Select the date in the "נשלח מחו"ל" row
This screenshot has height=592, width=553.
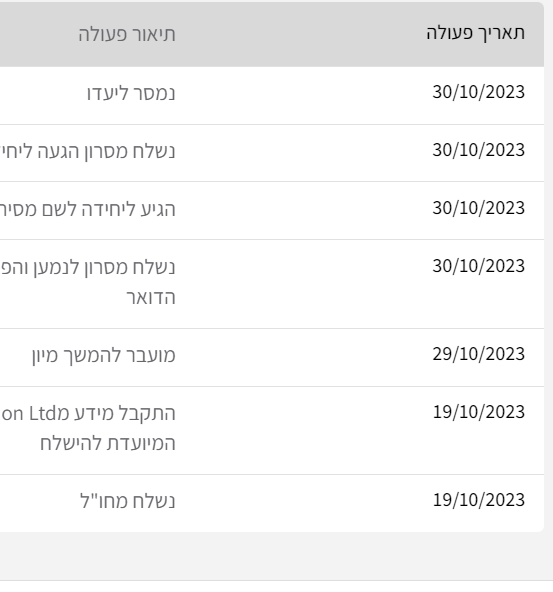(479, 500)
